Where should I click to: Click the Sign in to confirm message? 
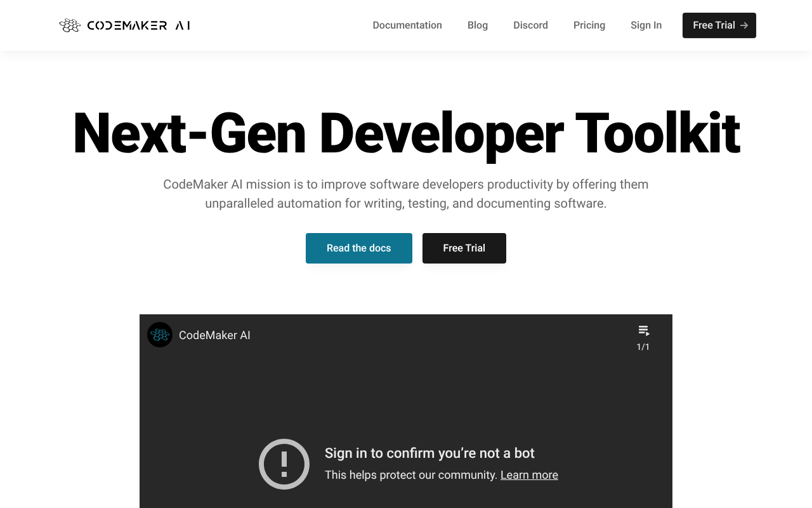pyautogui.click(x=429, y=453)
